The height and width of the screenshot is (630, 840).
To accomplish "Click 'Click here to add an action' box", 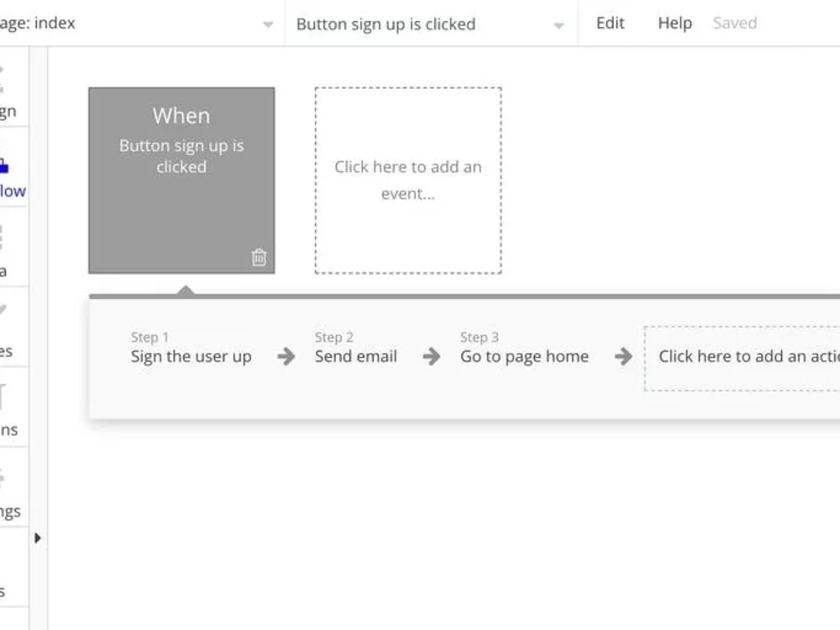I will point(748,356).
